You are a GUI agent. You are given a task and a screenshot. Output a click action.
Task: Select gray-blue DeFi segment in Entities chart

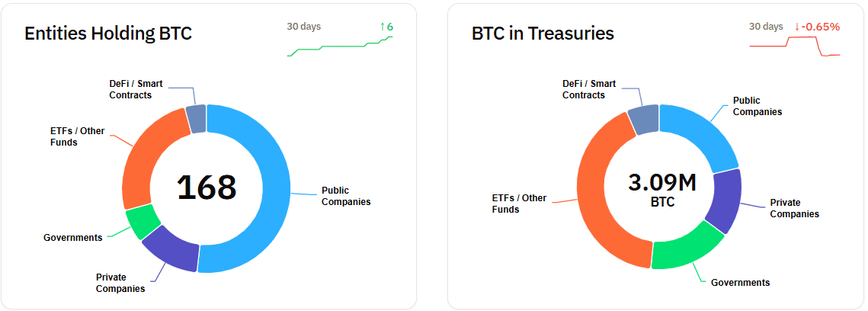[196, 119]
